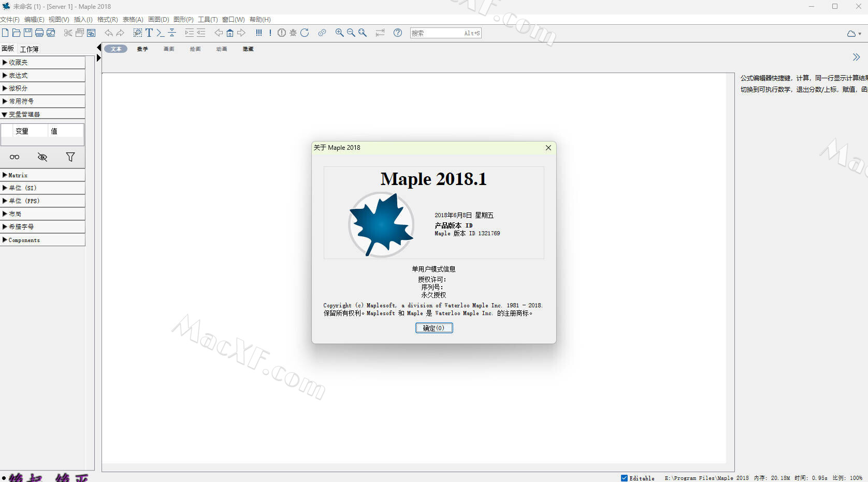868x482 pixels.
Task: Toggle the Editable checkbox in status bar
Action: pos(624,478)
